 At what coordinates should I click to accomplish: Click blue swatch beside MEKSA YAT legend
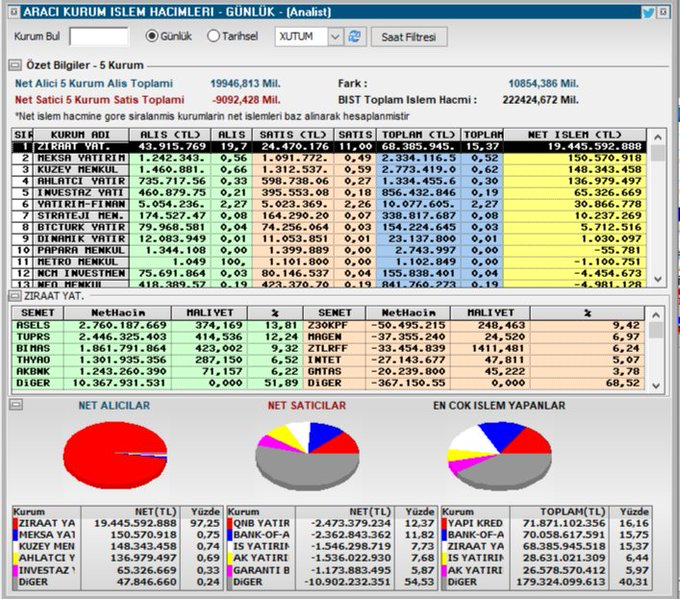pos(15,535)
